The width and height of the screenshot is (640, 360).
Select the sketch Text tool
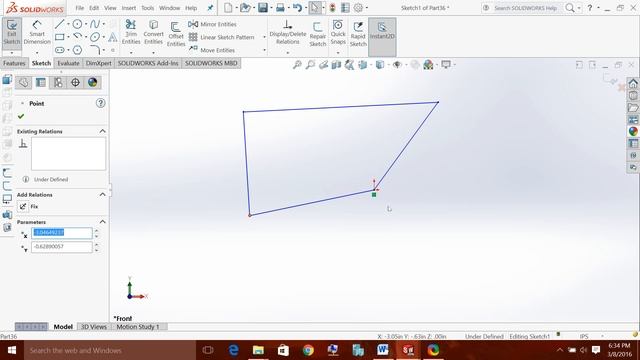(113, 37)
